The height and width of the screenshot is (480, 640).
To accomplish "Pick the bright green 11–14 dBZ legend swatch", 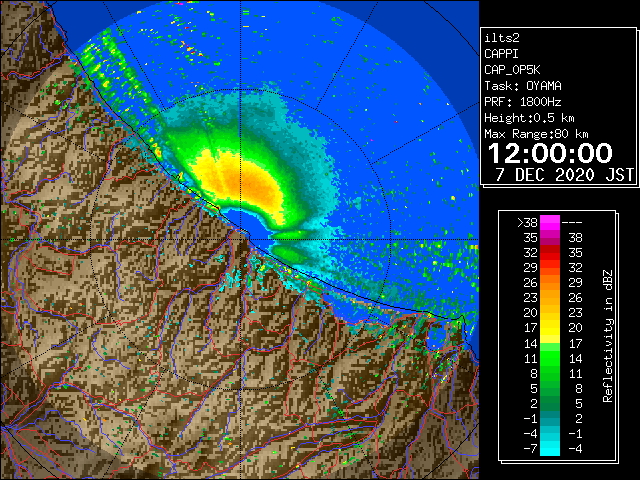I will tap(550, 358).
